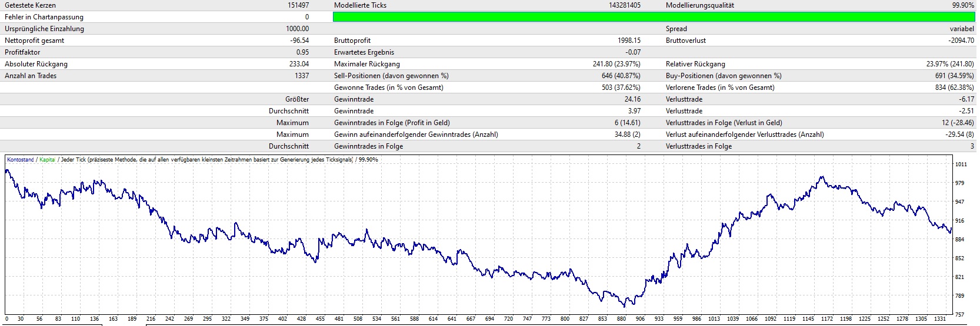Click 'Sell-Positionen (davon gewonnen %)' label
This screenshot has height=326, width=980.
[391, 76]
